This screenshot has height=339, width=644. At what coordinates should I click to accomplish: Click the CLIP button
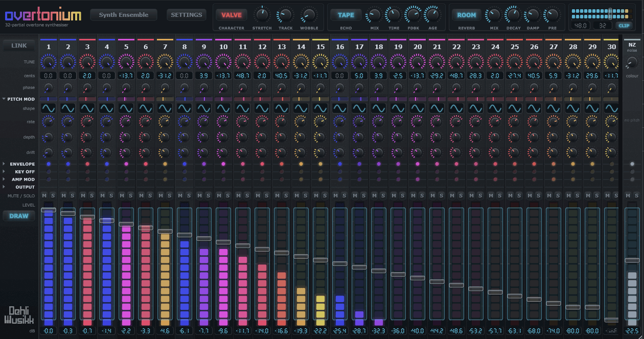pos(624,25)
